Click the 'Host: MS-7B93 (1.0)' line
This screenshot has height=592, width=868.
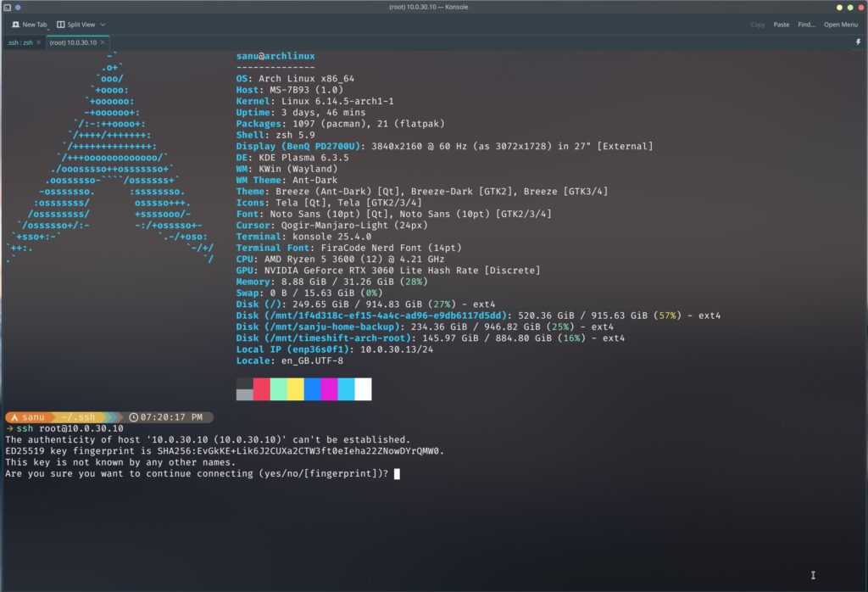(290, 90)
